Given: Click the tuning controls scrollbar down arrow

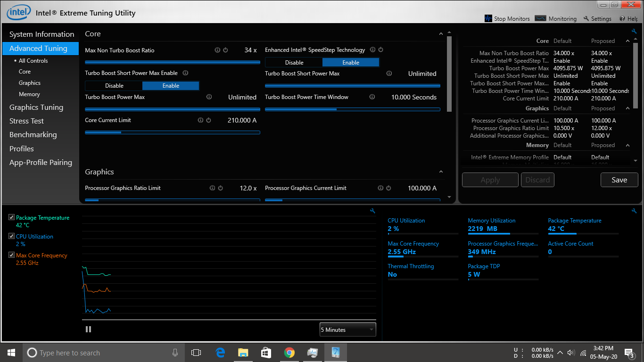Looking at the screenshot, I should click(449, 197).
